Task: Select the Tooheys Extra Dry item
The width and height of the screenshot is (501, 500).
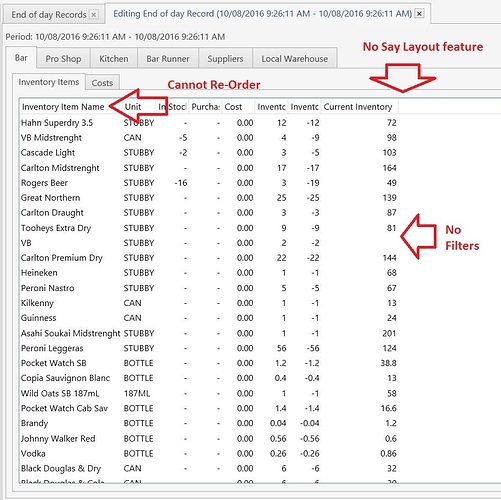Action: tap(209, 228)
